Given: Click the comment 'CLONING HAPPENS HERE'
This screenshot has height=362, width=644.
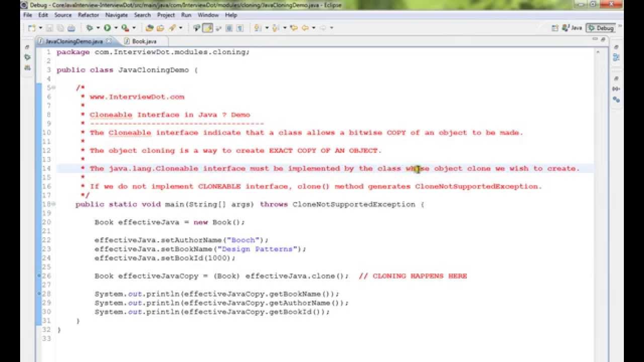Looking at the screenshot, I should 420,276.
